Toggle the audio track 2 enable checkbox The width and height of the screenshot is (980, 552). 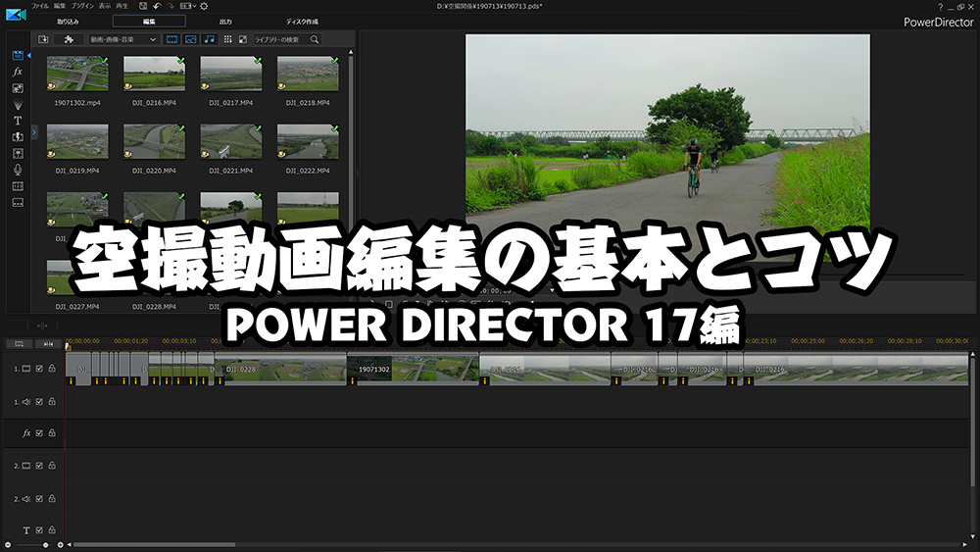39,499
